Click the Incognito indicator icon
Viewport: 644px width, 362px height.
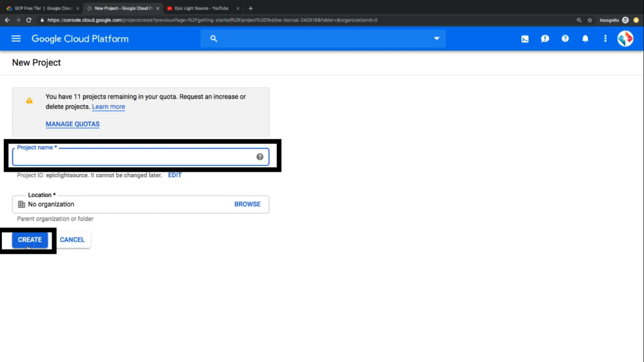point(625,20)
